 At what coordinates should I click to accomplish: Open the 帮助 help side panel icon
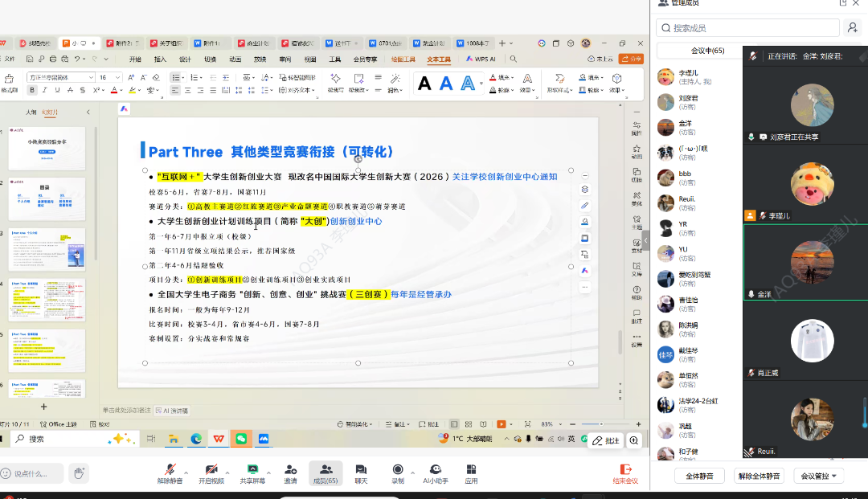[x=637, y=290]
